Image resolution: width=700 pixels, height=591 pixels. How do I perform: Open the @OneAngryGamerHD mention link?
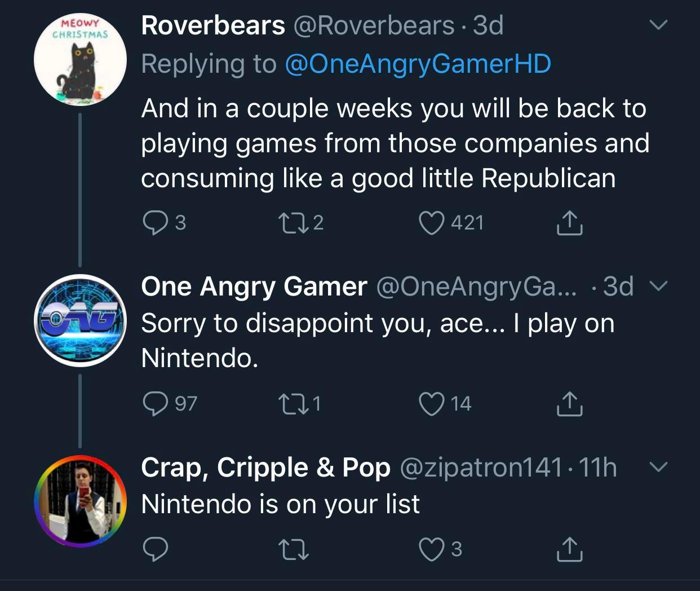coord(418,64)
